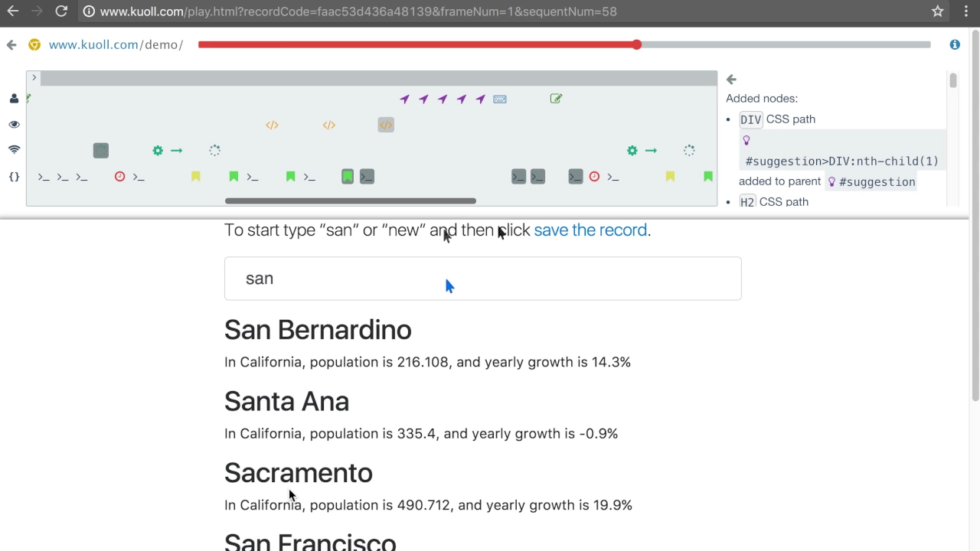Select the leftmost red clock icon
980x551 pixels.
119,177
